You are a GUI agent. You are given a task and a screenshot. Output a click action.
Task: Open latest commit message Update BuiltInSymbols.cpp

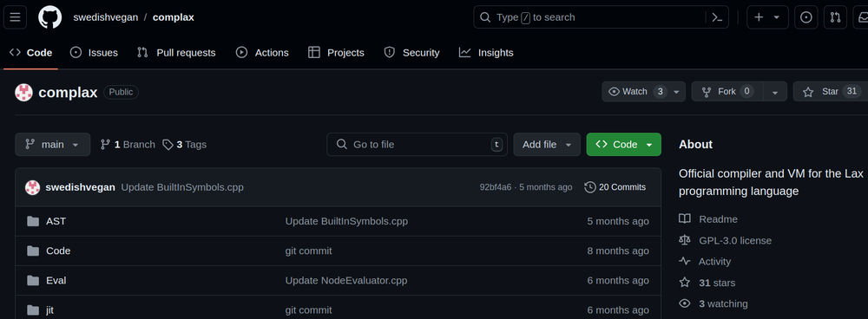(x=182, y=187)
